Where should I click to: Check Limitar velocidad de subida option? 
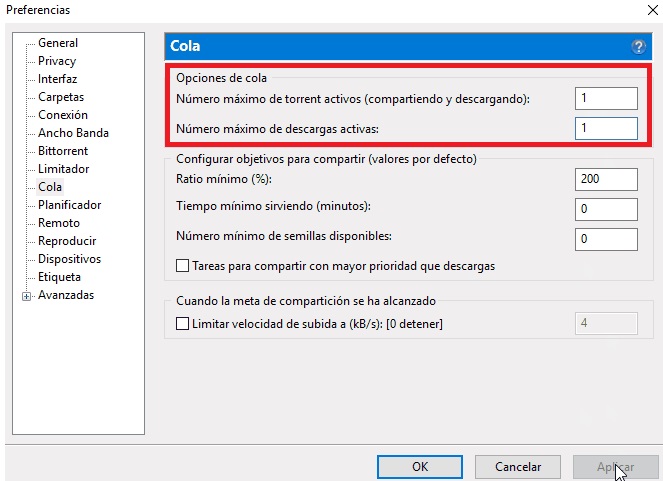pyautogui.click(x=182, y=323)
